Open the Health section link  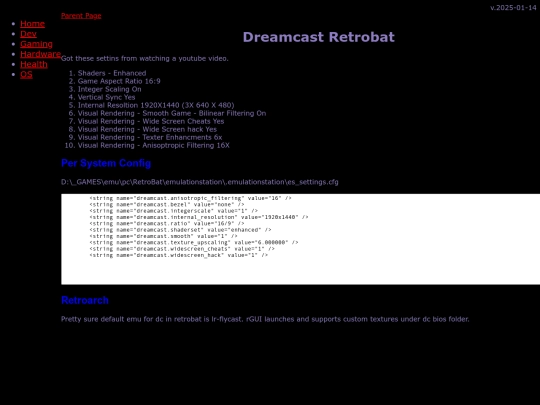pyautogui.click(x=34, y=64)
